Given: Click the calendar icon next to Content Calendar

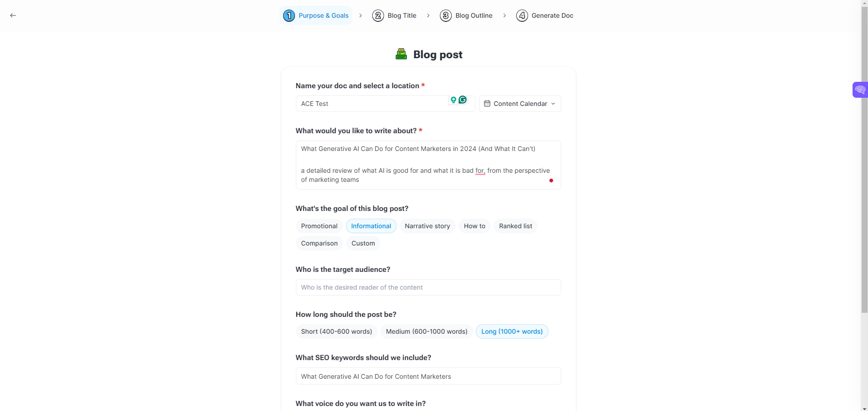Looking at the screenshot, I should point(487,104).
